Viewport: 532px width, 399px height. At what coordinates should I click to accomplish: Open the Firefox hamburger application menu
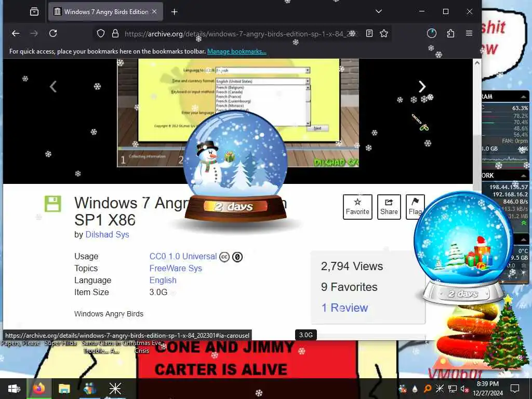coord(469,33)
